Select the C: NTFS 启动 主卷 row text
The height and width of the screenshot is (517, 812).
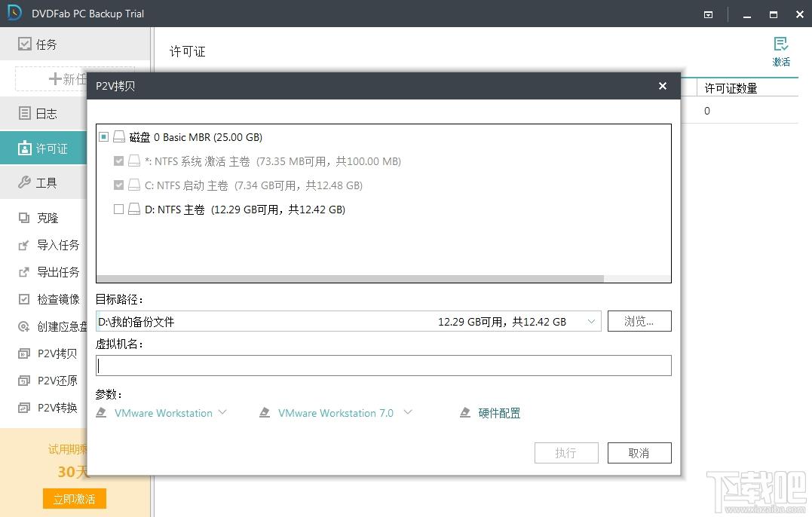(x=254, y=185)
